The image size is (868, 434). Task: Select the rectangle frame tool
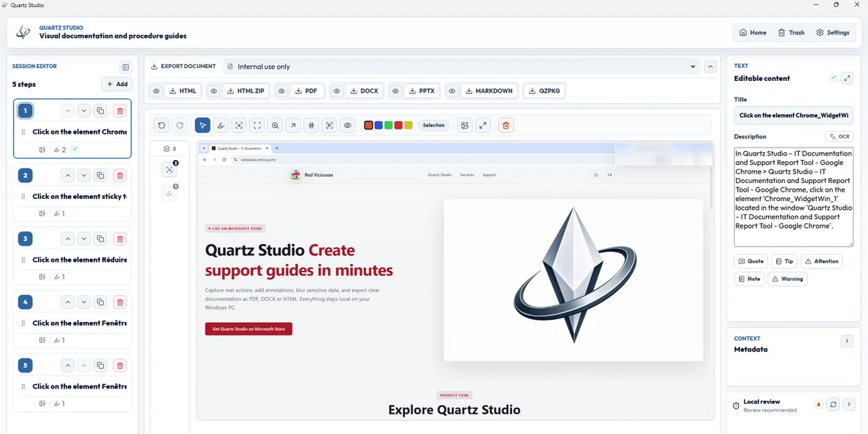click(257, 125)
